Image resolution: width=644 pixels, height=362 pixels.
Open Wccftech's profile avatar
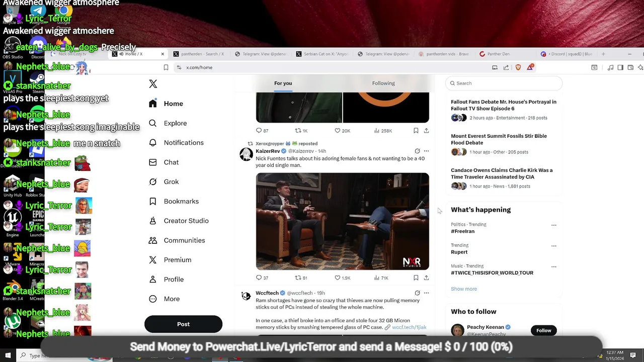coord(246,296)
